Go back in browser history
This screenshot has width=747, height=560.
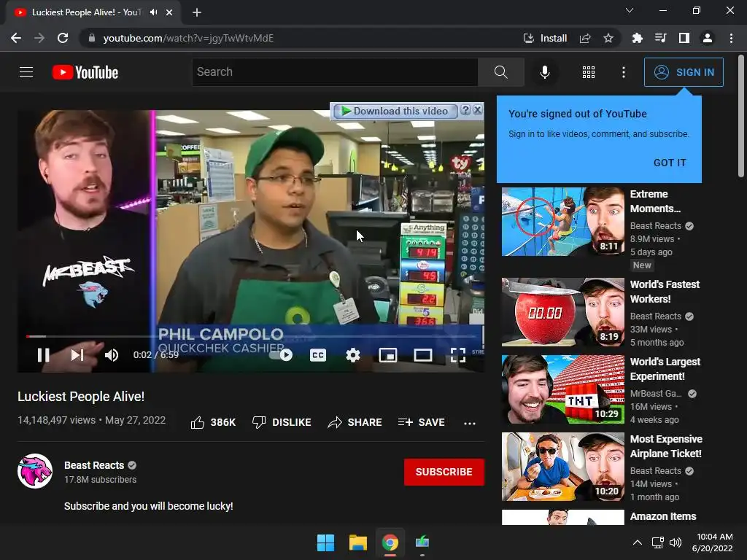pyautogui.click(x=16, y=38)
